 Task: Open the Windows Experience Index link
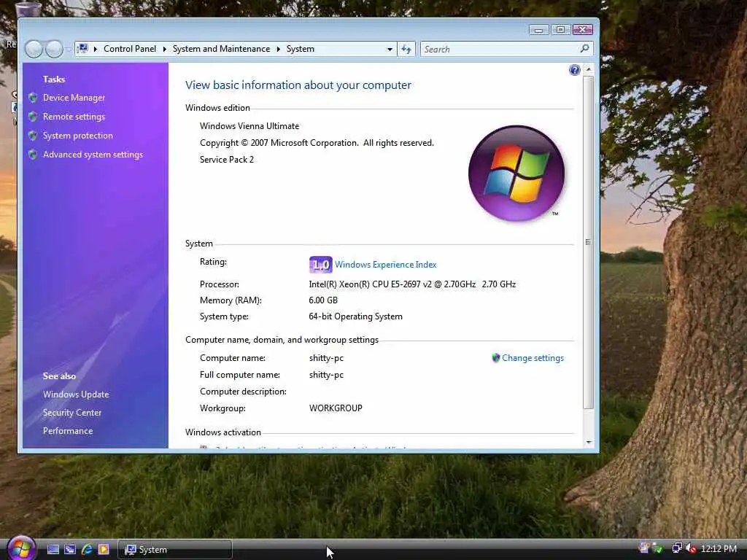coord(385,264)
